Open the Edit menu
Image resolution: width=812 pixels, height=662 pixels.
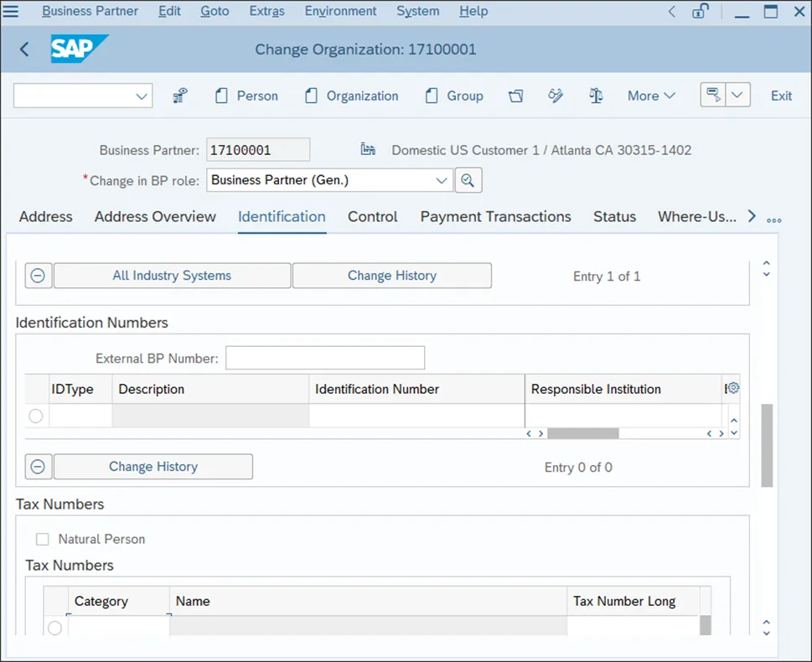[169, 11]
